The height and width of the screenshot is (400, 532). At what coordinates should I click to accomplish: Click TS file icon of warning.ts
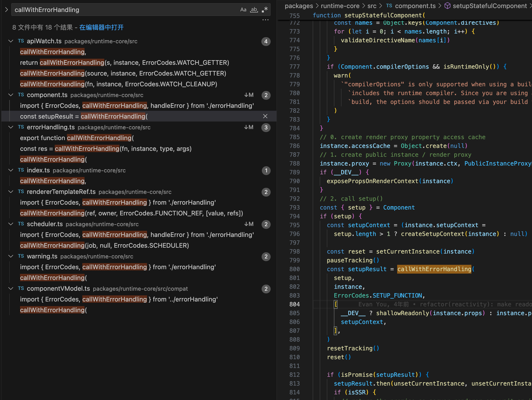pyautogui.click(x=21, y=256)
